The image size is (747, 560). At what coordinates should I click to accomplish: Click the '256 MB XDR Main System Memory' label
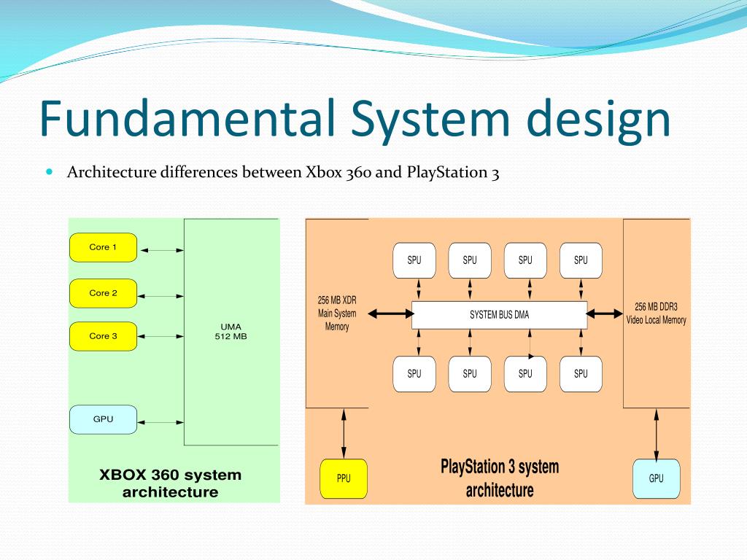[x=337, y=314]
